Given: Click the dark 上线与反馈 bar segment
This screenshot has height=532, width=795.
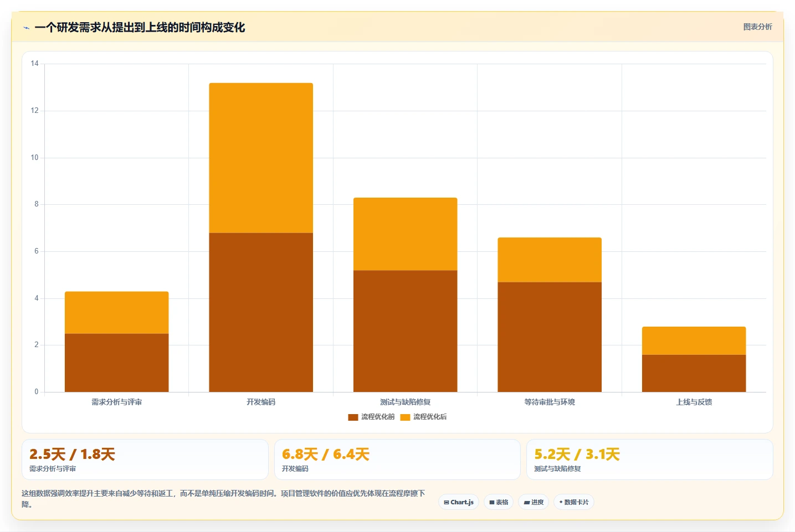Looking at the screenshot, I should tap(694, 373).
